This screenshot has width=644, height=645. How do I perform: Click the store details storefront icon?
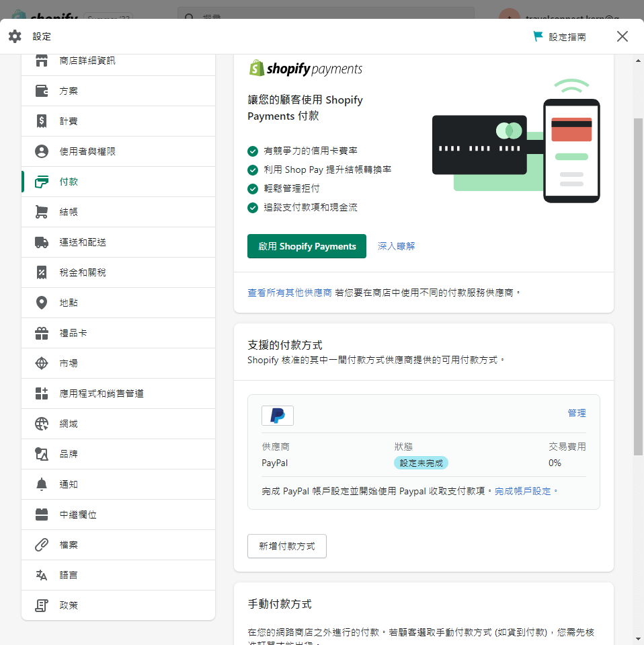tap(42, 61)
